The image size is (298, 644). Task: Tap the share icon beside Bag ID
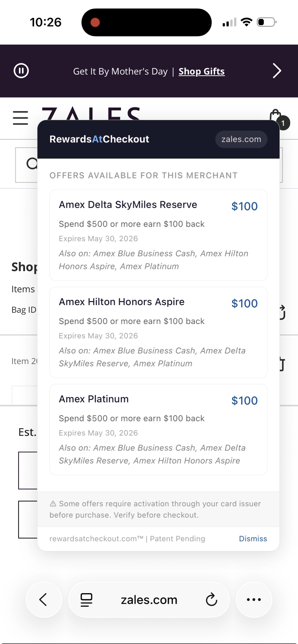coord(282,312)
